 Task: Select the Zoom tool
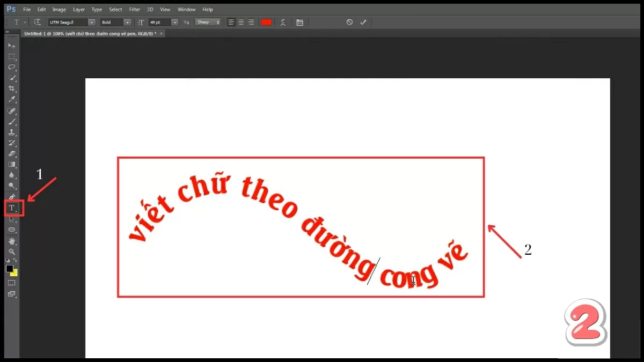tap(12, 251)
